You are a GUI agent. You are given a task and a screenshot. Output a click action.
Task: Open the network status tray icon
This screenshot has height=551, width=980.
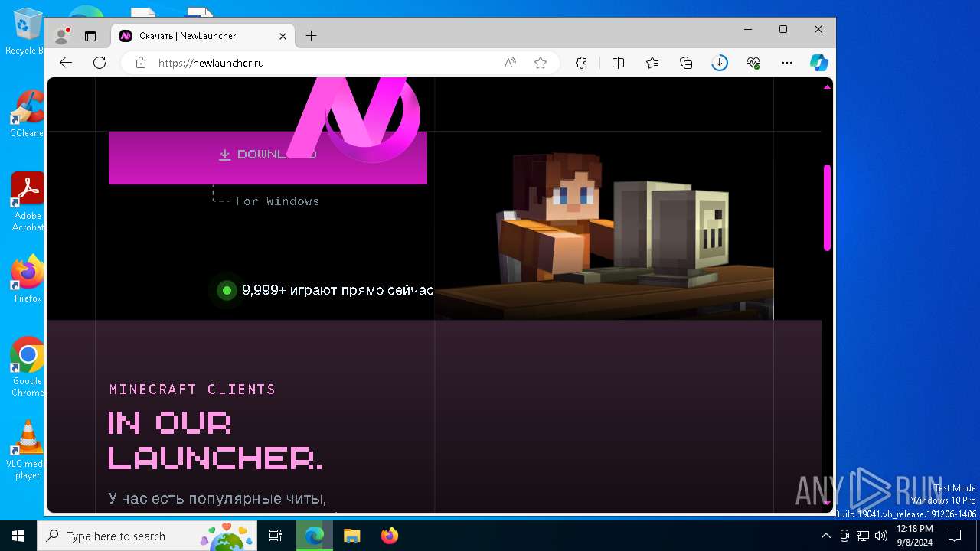click(x=862, y=536)
